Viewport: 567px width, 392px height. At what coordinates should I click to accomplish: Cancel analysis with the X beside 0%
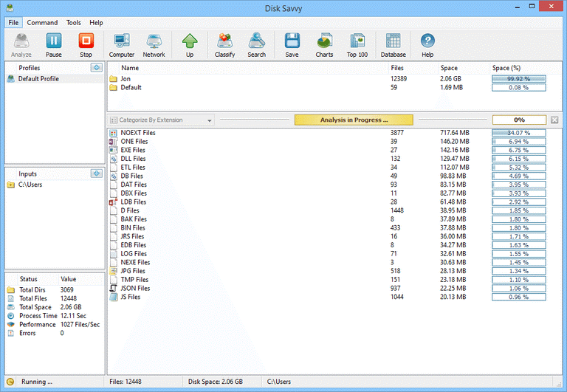pyautogui.click(x=554, y=120)
